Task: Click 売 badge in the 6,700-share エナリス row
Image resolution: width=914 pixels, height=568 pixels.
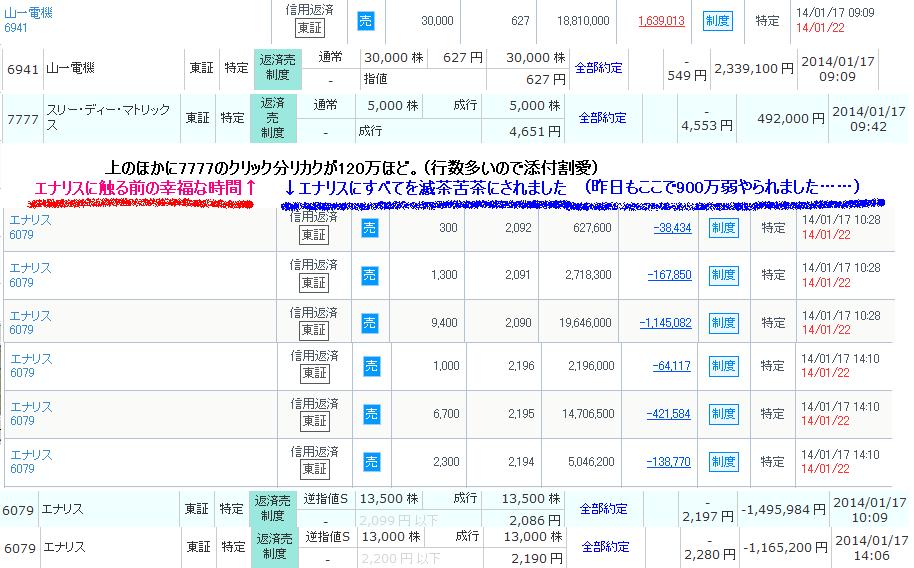Action: point(371,414)
